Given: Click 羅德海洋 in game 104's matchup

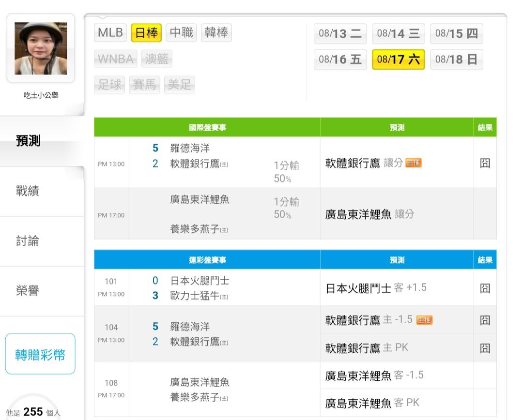Looking at the screenshot, I should click(190, 326).
